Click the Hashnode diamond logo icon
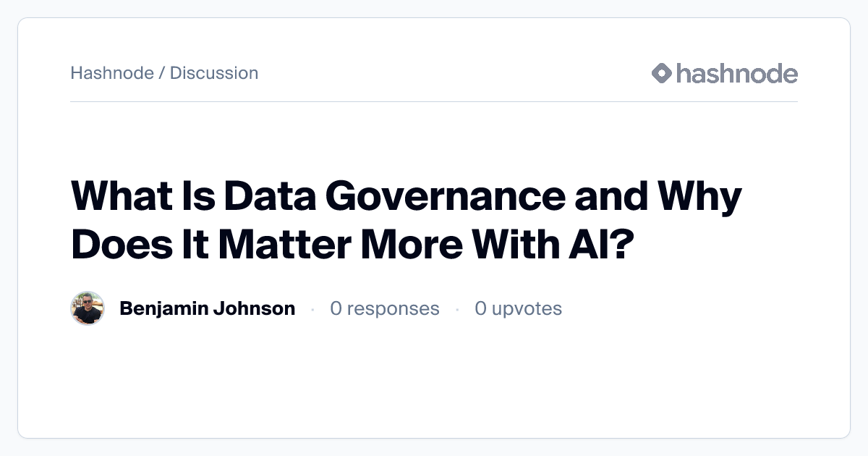Viewport: 868px width, 456px height. [x=662, y=73]
